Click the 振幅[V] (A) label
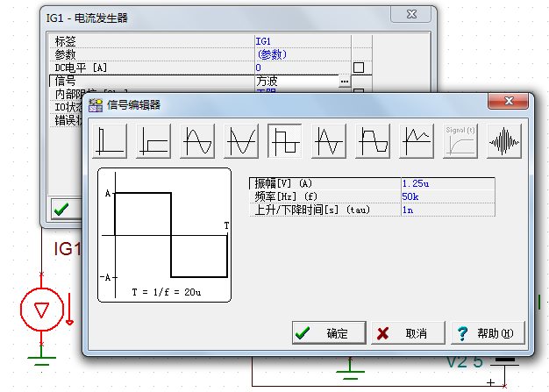549x392 pixels. pyautogui.click(x=283, y=183)
